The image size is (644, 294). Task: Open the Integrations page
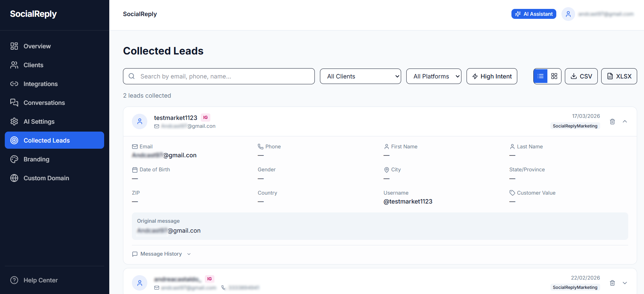[54, 84]
